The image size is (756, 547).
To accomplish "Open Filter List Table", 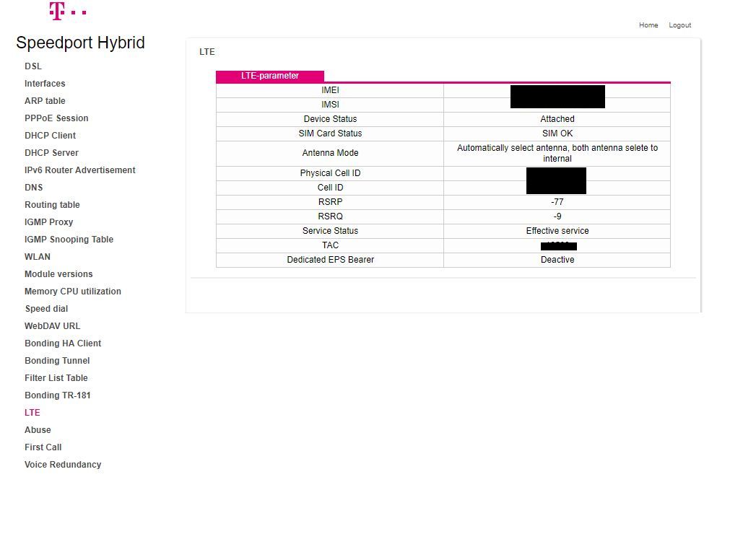I will pos(56,378).
